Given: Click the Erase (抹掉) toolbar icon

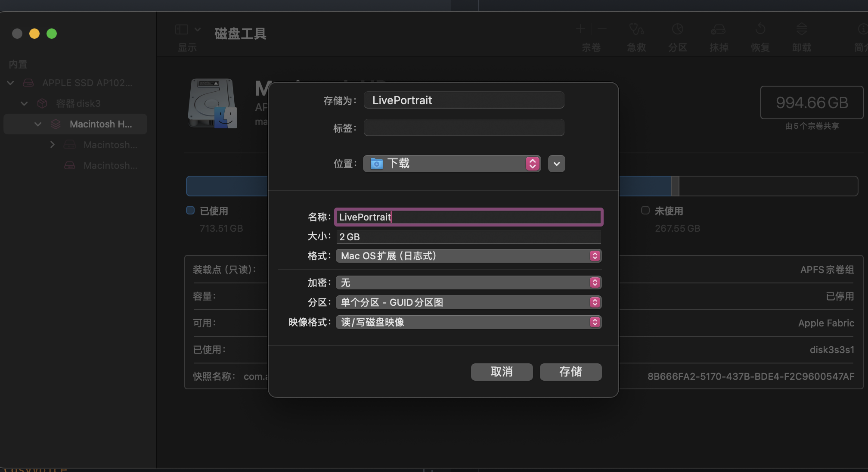Looking at the screenshot, I should pyautogui.click(x=718, y=29).
